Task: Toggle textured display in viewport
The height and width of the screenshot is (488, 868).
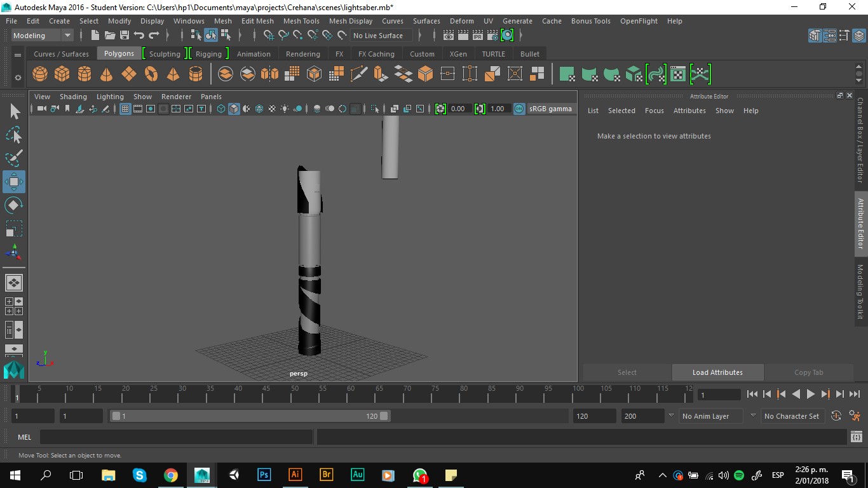Action: pos(272,109)
